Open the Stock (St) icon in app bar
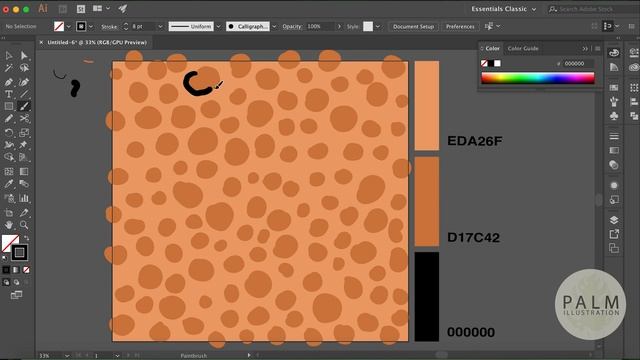 (x=81, y=9)
